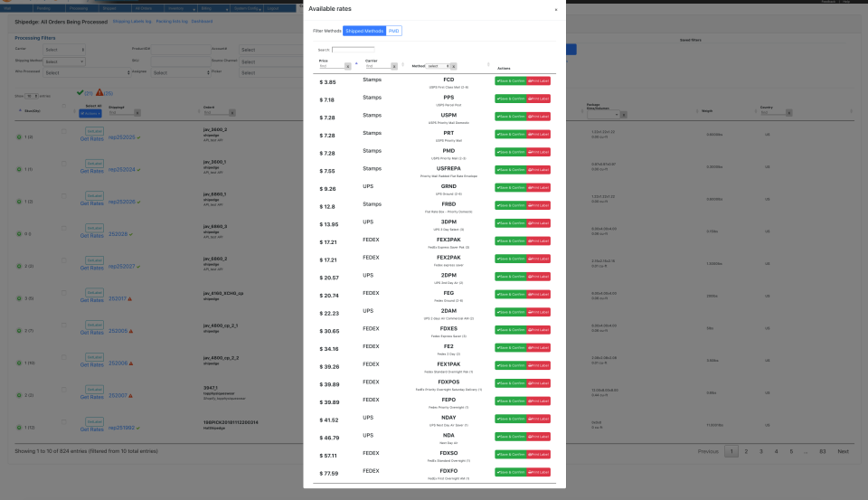Click the green checkmark (21) filter icon
Screen dimensions: 868x500
pos(80,92)
